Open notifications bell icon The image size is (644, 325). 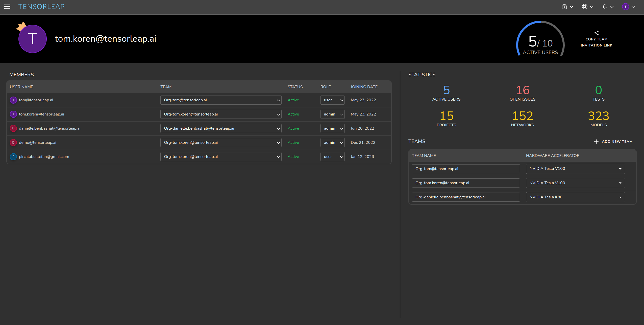pyautogui.click(x=605, y=7)
